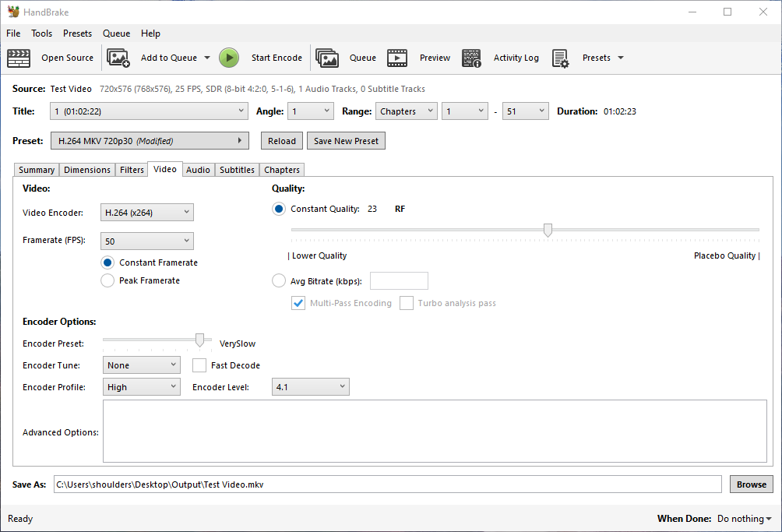Click the Activity Log label
The height and width of the screenshot is (532, 782).
[x=516, y=58]
